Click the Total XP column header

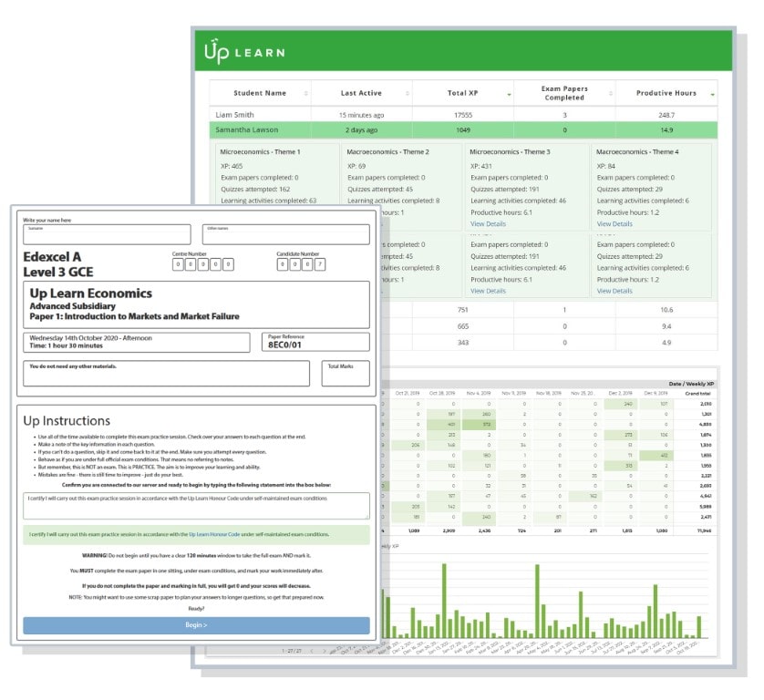463,93
